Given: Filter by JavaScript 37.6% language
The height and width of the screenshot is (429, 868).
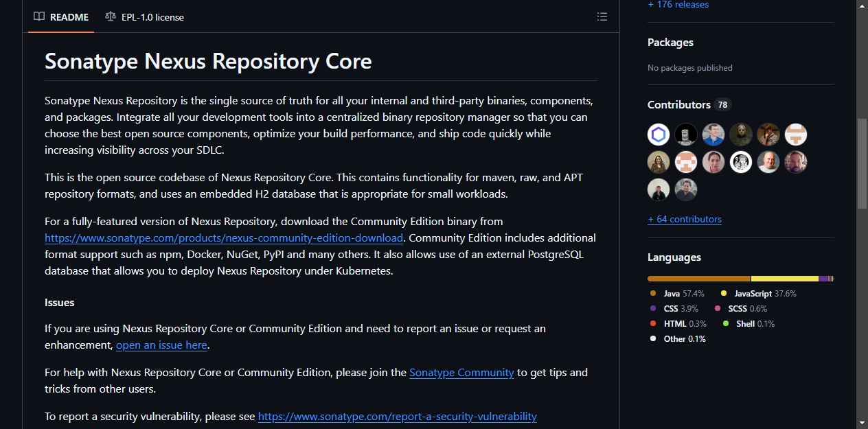Looking at the screenshot, I should 758,294.
